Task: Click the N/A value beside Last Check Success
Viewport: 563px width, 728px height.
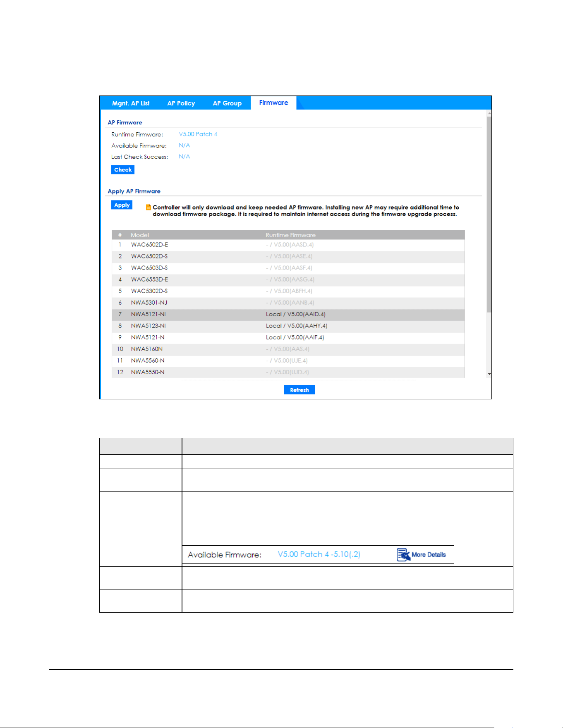Action: pyautogui.click(x=184, y=156)
